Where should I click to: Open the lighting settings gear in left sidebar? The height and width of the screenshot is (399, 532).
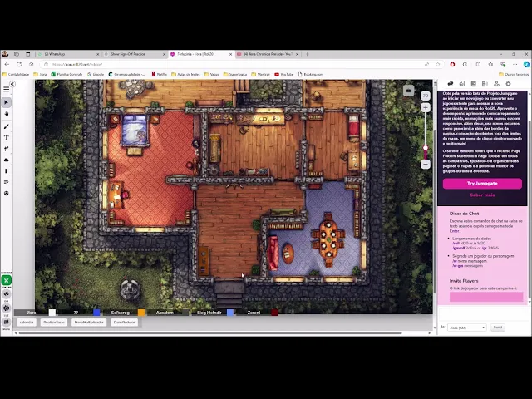tap(6, 308)
